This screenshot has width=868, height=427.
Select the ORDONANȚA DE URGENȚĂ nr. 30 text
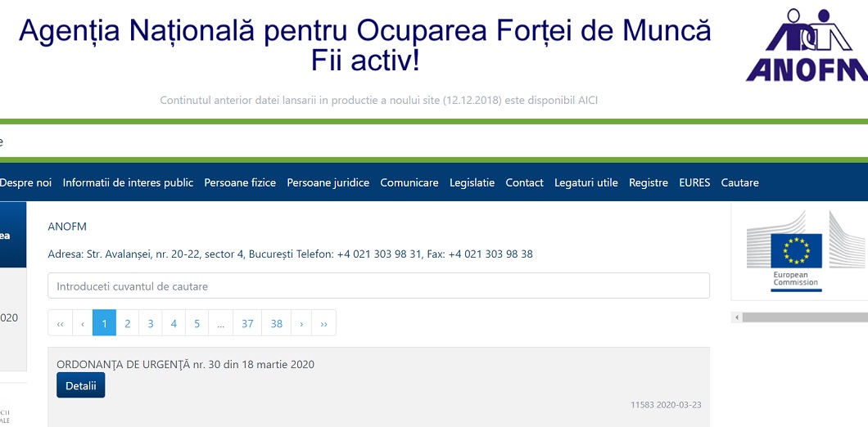point(185,365)
